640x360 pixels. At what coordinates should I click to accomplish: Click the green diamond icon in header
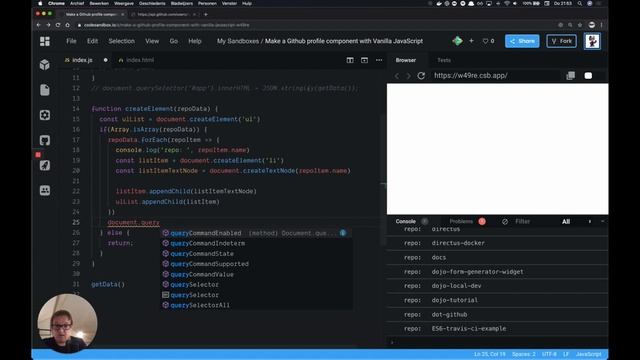tap(457, 41)
